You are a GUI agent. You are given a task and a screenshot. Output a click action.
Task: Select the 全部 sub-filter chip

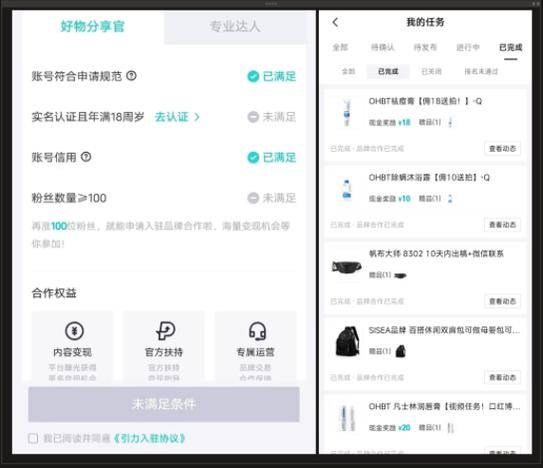coord(348,71)
